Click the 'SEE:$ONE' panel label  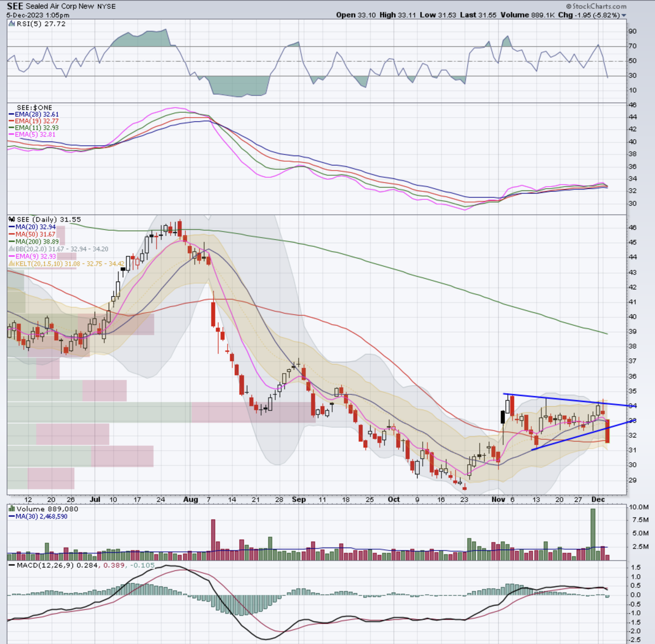click(35, 108)
